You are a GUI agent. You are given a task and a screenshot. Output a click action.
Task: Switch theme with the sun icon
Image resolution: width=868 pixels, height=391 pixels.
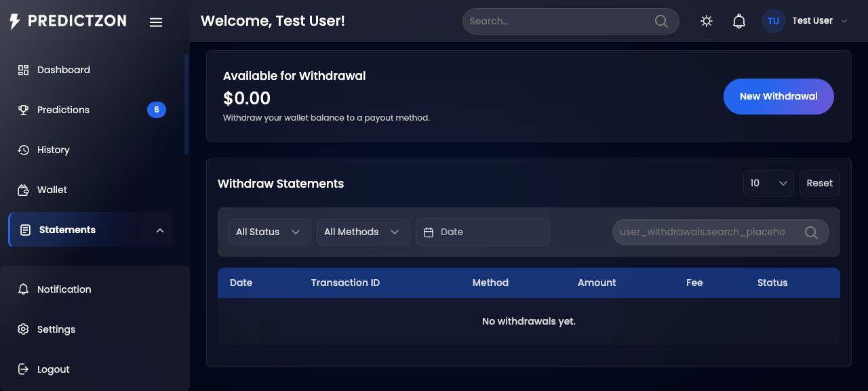pyautogui.click(x=707, y=21)
